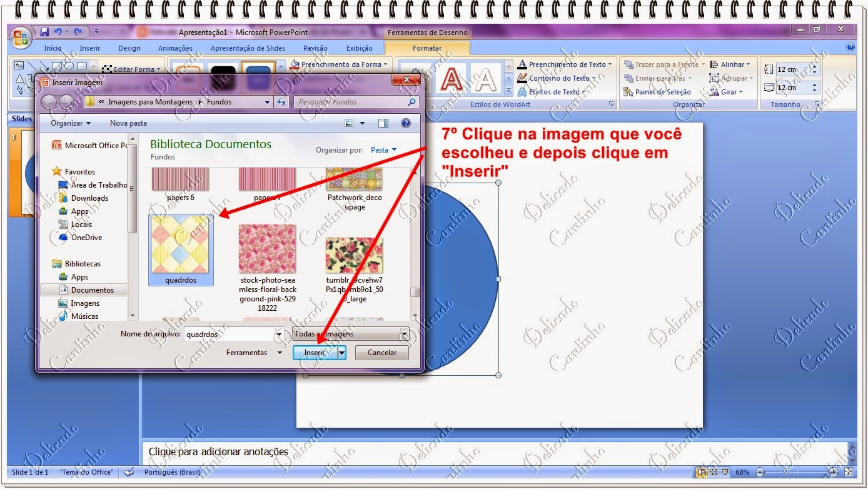
Task: Select Imagens under Bibliotecas
Action: point(79,303)
